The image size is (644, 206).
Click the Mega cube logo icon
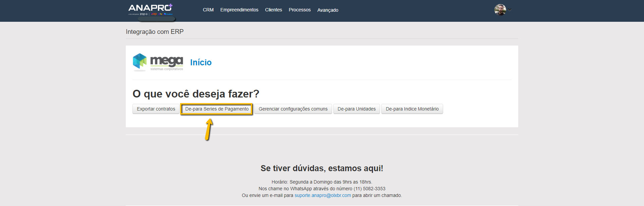[140, 62]
